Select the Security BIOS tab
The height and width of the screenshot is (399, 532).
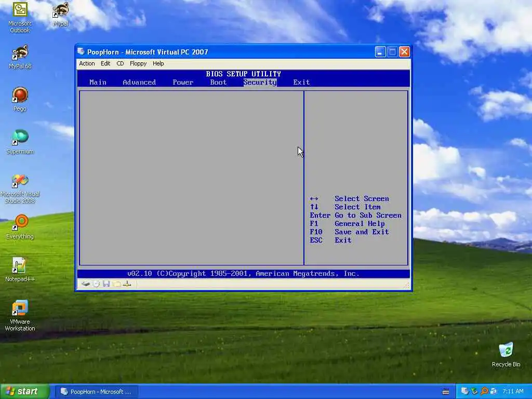click(x=260, y=83)
